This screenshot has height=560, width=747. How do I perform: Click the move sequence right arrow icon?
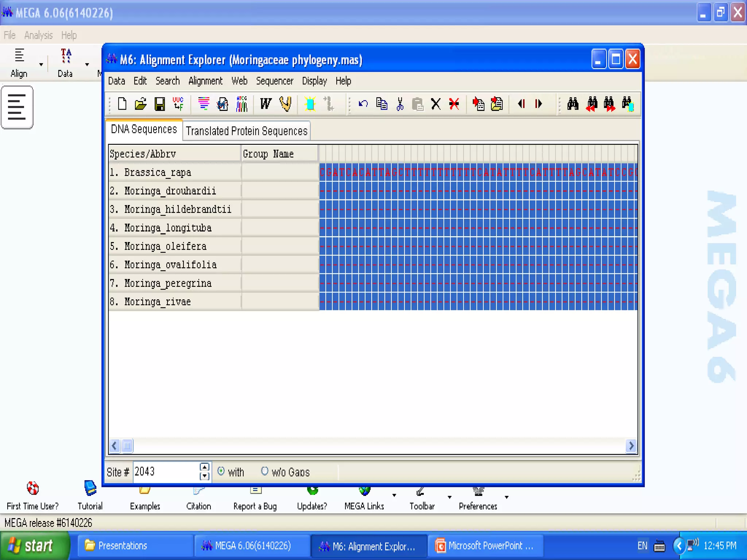538,104
